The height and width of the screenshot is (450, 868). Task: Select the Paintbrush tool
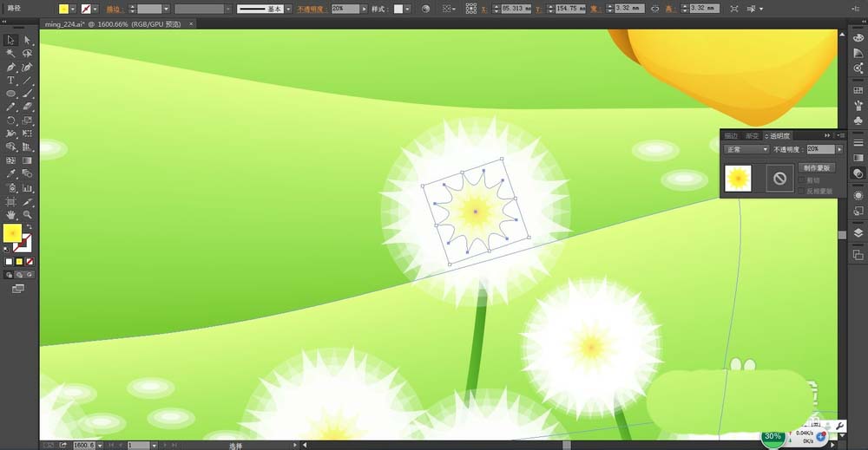coord(27,94)
